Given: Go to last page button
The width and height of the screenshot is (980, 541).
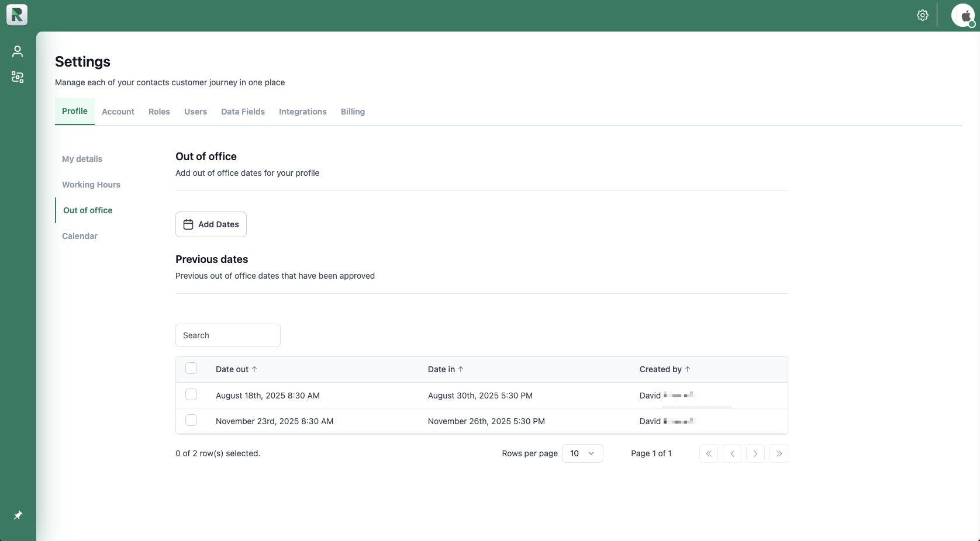Looking at the screenshot, I should pos(779,453).
